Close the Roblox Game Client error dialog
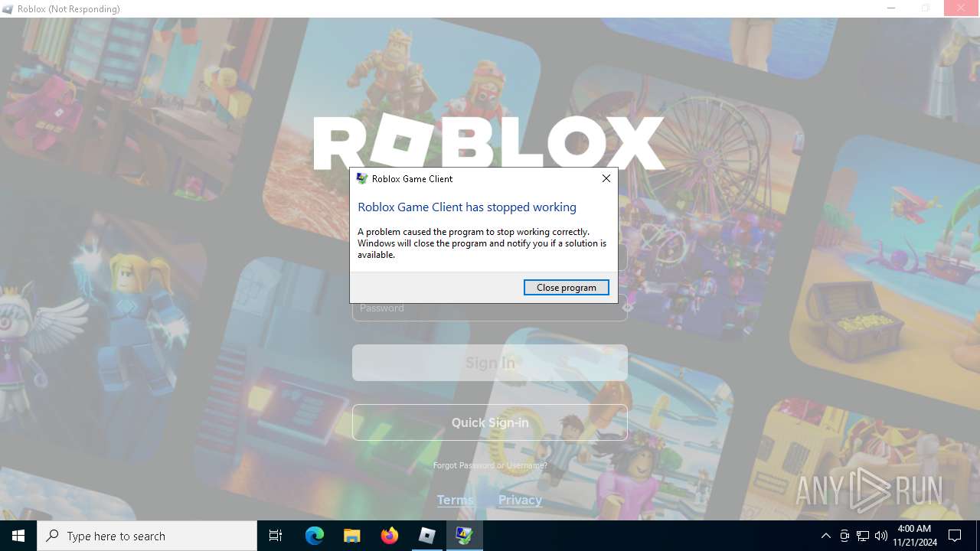The width and height of the screenshot is (980, 551). point(606,178)
